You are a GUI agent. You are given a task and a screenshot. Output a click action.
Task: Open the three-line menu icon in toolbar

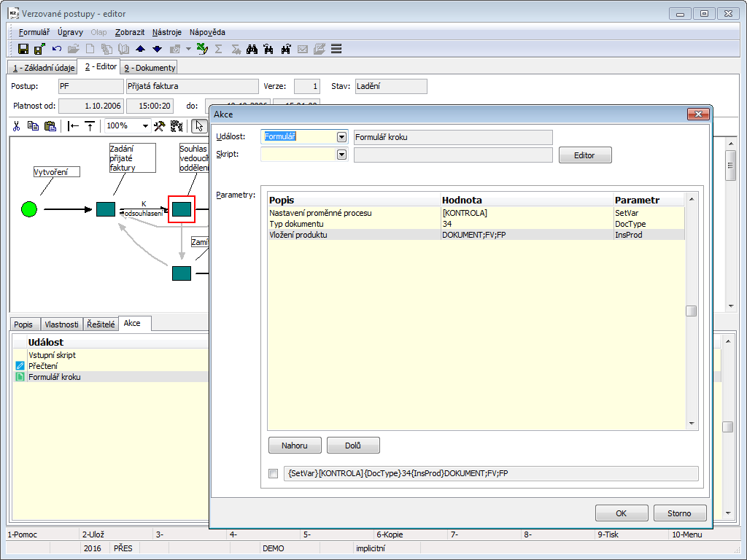pos(336,49)
